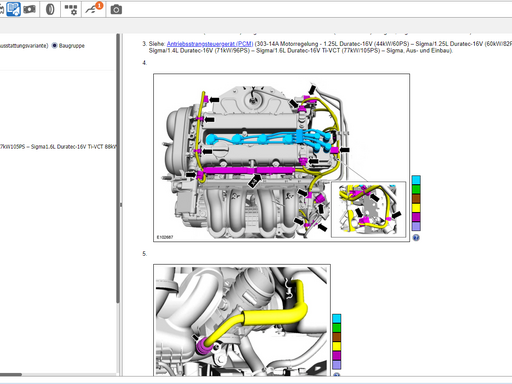Click the left panel horizontal scrollbar thumb
Viewport: 512px width, 384px height.
click(11, 374)
